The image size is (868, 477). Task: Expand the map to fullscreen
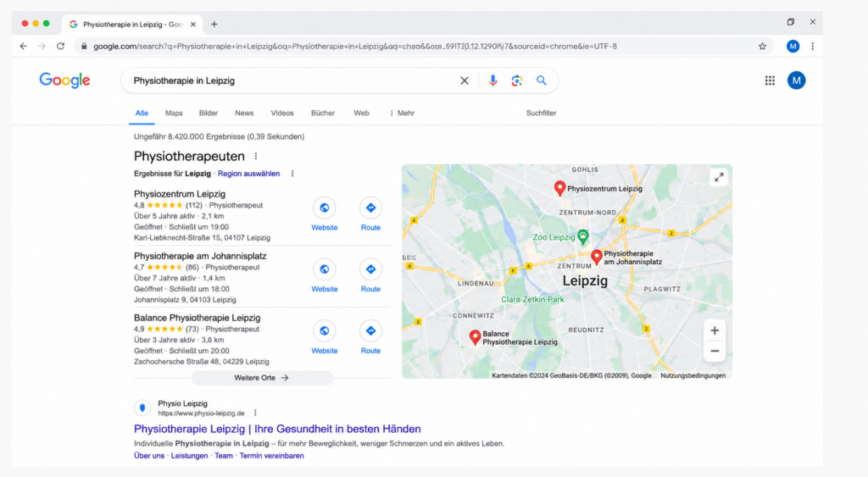[x=719, y=177]
